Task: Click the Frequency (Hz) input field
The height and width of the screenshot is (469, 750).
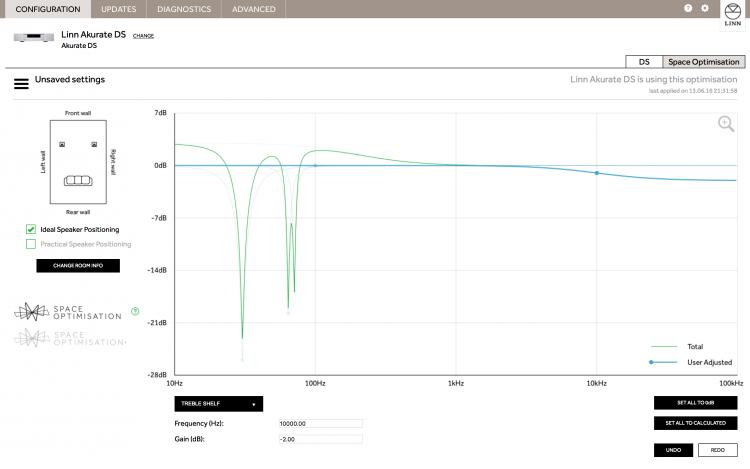Action: [320, 424]
